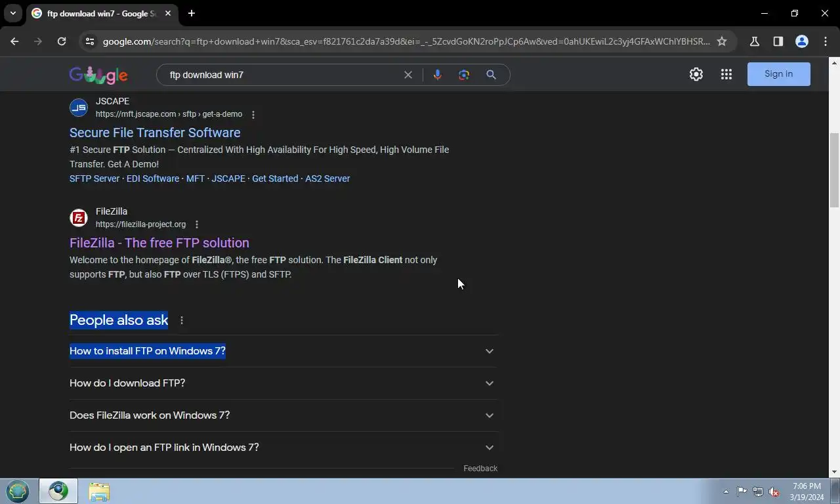Go back to the previous page
Screen dimensions: 840x504
coord(14,41)
